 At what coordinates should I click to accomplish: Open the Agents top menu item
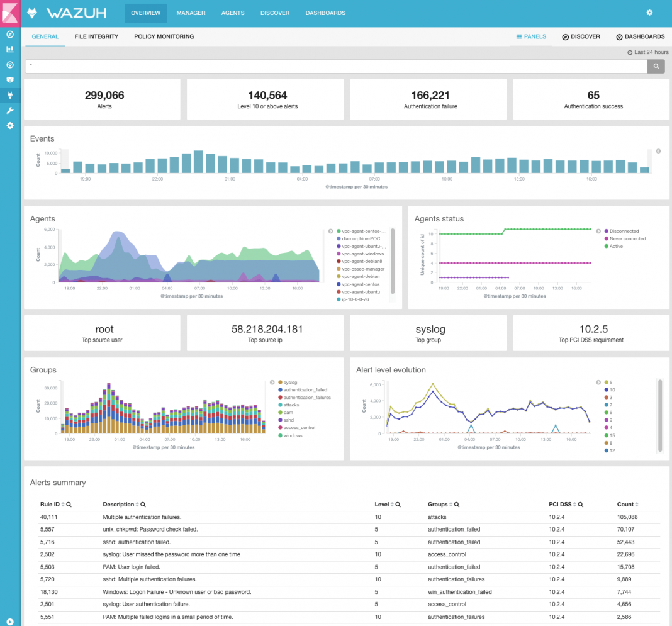233,13
